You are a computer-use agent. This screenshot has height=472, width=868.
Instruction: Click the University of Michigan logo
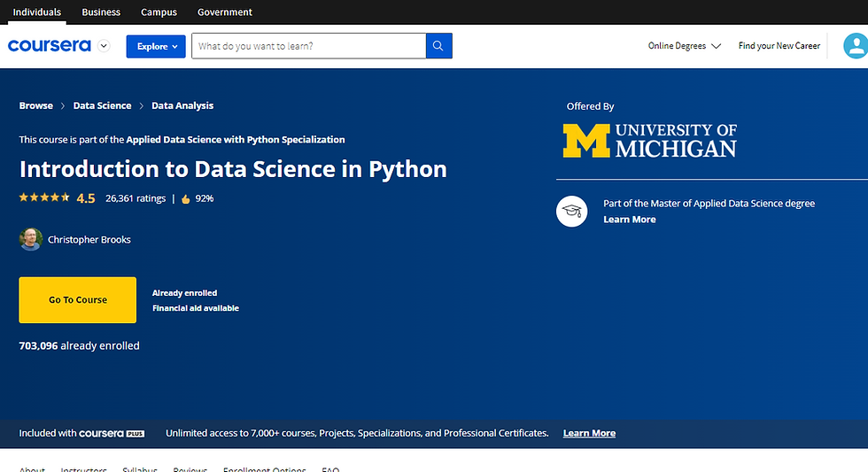coord(649,141)
